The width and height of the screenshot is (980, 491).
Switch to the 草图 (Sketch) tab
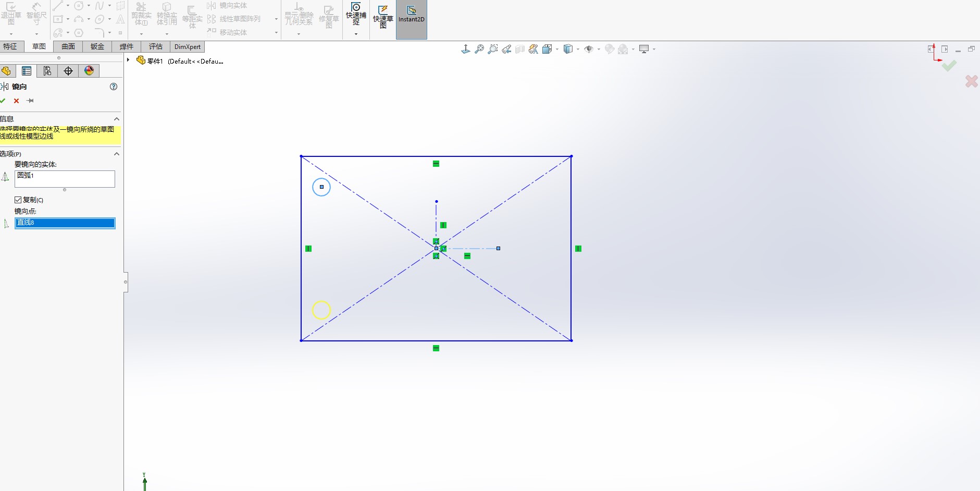39,46
